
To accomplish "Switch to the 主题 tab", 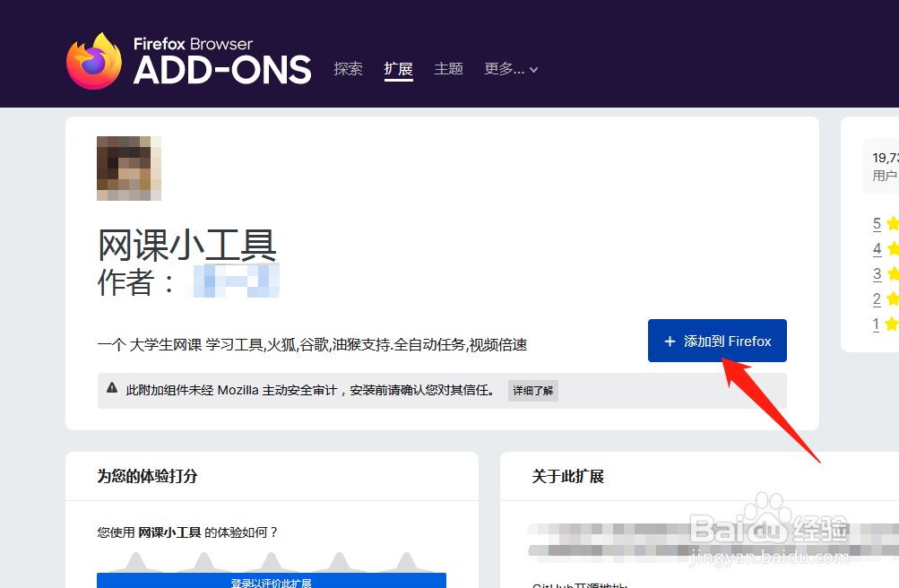I will 448,69.
